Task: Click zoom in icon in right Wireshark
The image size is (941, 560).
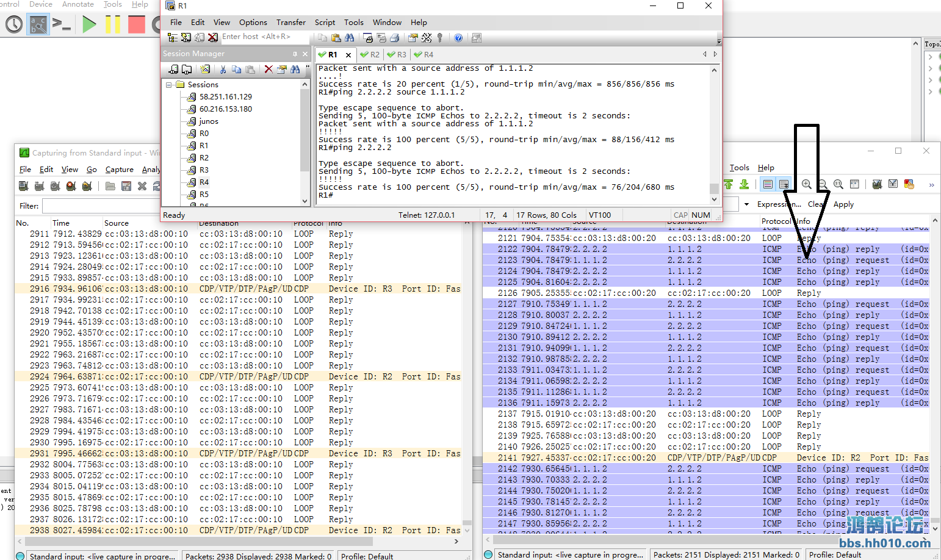Action: click(807, 184)
